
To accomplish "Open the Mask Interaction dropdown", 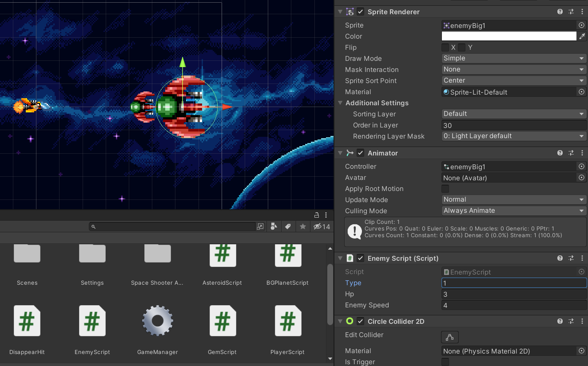I will 514,69.
